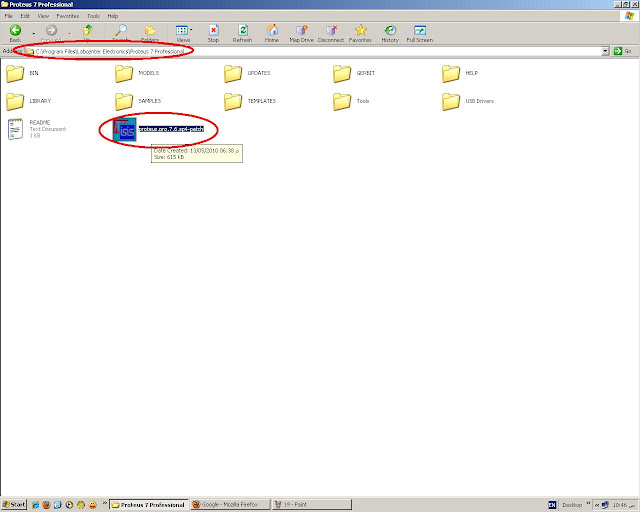
Task: Click the Go button
Action: 623,51
